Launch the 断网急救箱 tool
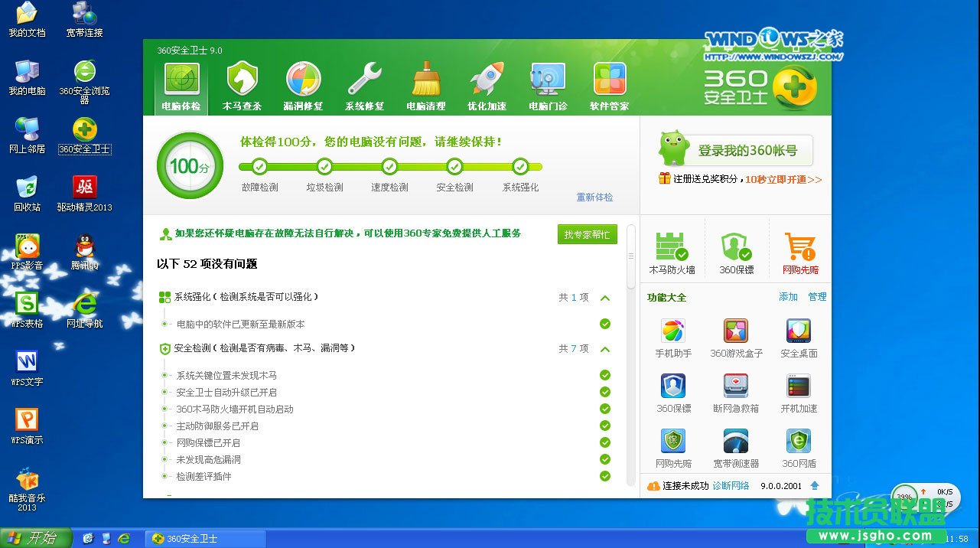 tap(735, 392)
